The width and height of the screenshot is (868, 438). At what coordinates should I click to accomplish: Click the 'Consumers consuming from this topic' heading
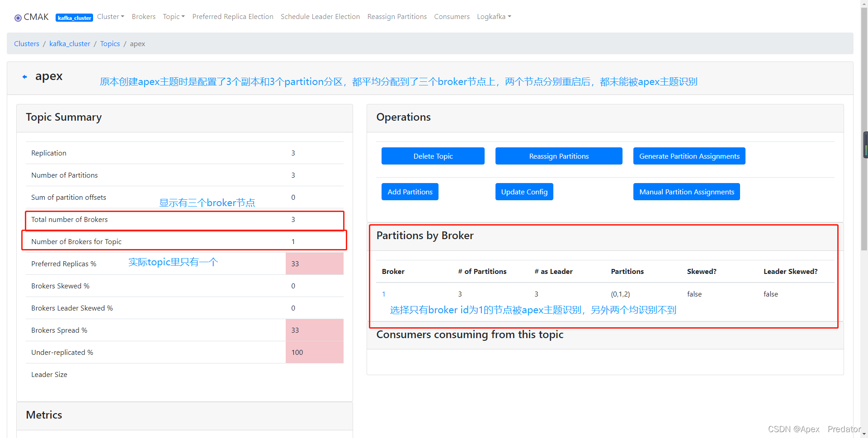click(470, 334)
